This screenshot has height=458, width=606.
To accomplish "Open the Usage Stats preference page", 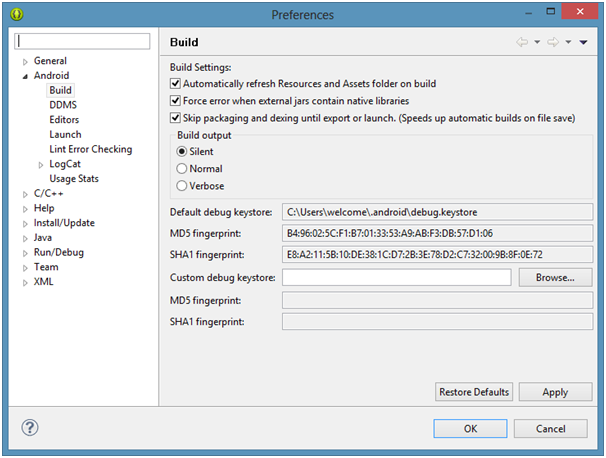I will coord(74,179).
